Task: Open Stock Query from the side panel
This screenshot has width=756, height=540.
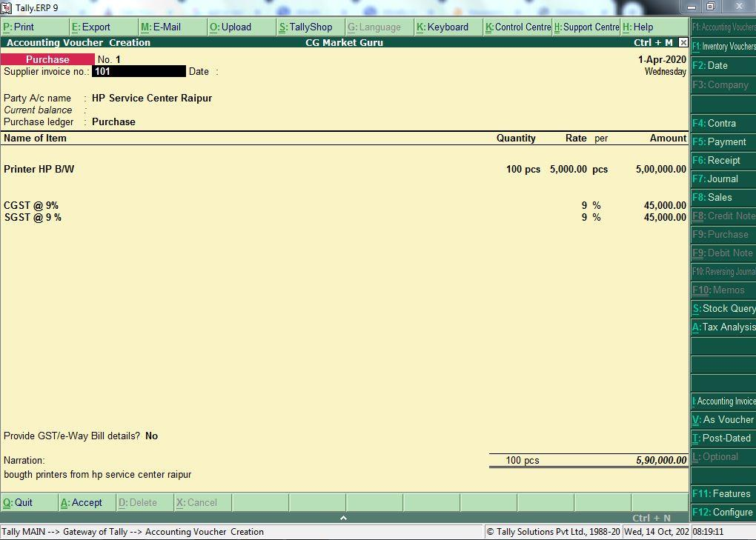Action: click(723, 308)
